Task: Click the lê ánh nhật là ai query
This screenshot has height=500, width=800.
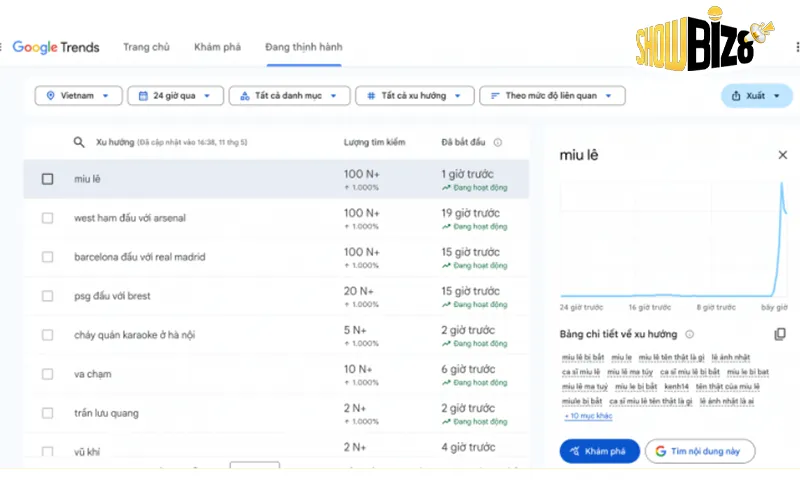Action: [727, 402]
